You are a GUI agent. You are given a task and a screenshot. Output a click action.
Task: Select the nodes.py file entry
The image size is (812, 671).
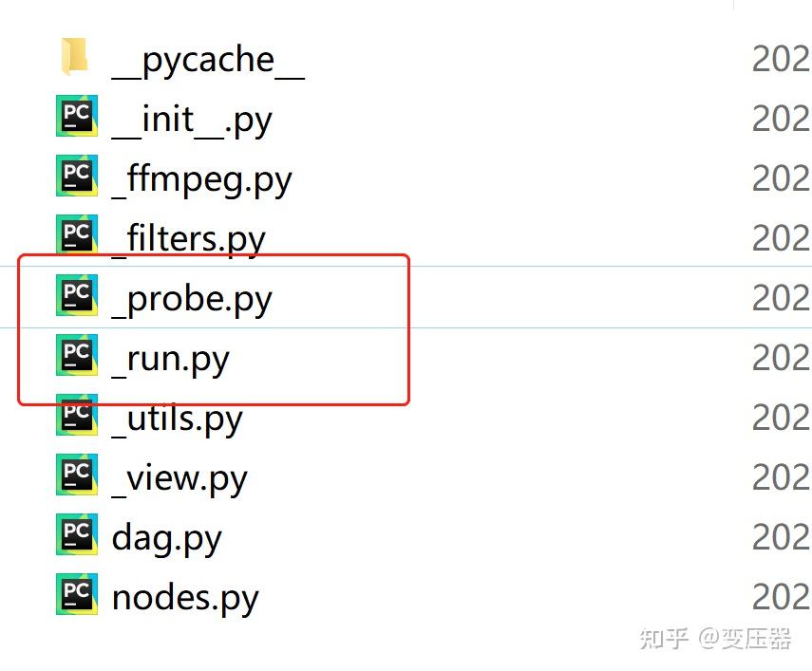pyautogui.click(x=184, y=597)
